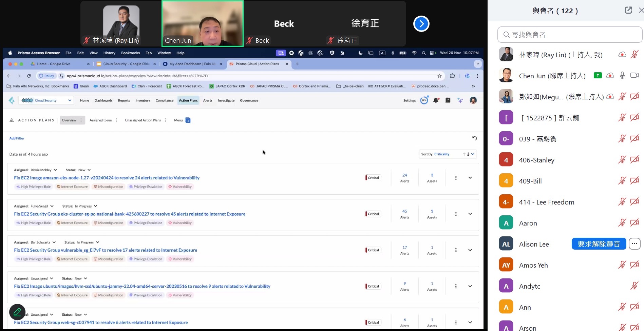Click the notifications bell icon in Prisma Cloud
Viewport: 644px width, 331px height.
pos(436,100)
